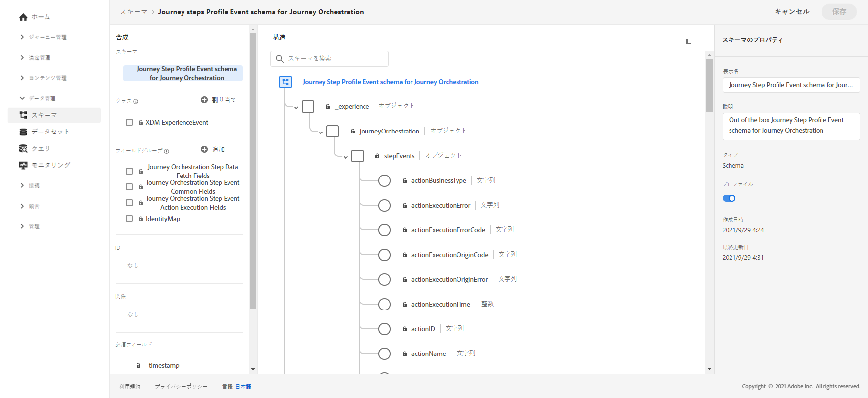Screen dimensions: 868x398
Task: Click the キャンセル (Cancel) button
Action: coord(792,12)
